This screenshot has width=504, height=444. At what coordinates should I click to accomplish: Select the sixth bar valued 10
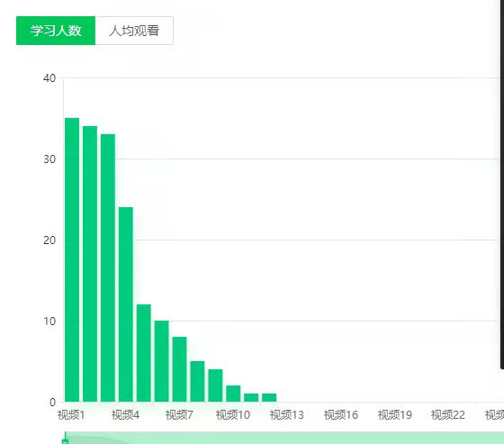pos(162,361)
